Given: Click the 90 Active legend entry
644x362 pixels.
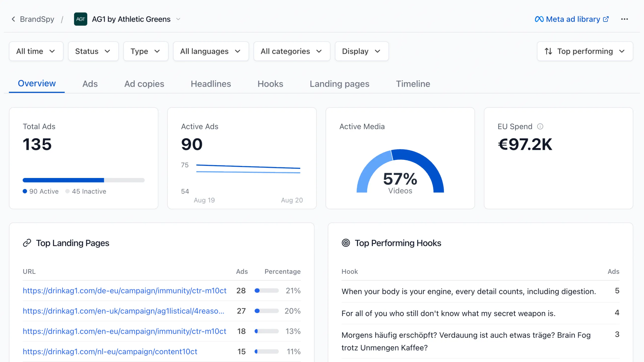Looking at the screenshot, I should (x=41, y=191).
